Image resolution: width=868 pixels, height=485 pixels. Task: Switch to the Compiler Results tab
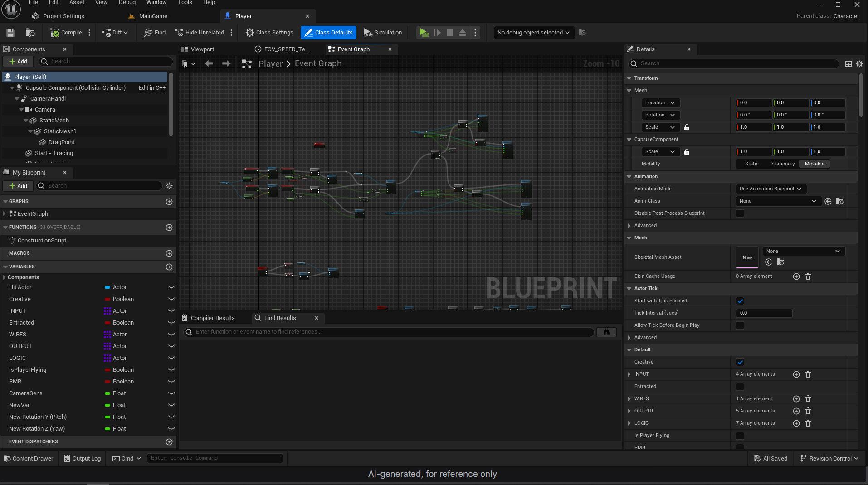[208, 318]
